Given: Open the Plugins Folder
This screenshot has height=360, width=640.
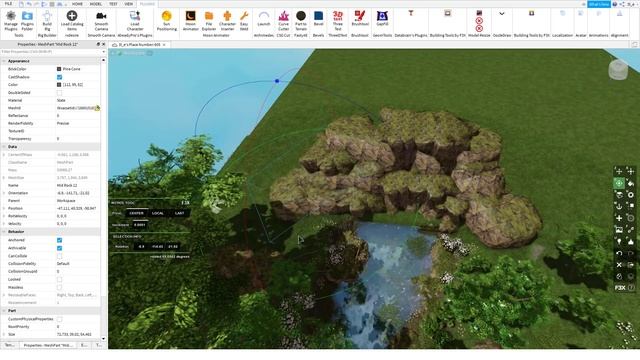Looking at the screenshot, I should pos(27,20).
